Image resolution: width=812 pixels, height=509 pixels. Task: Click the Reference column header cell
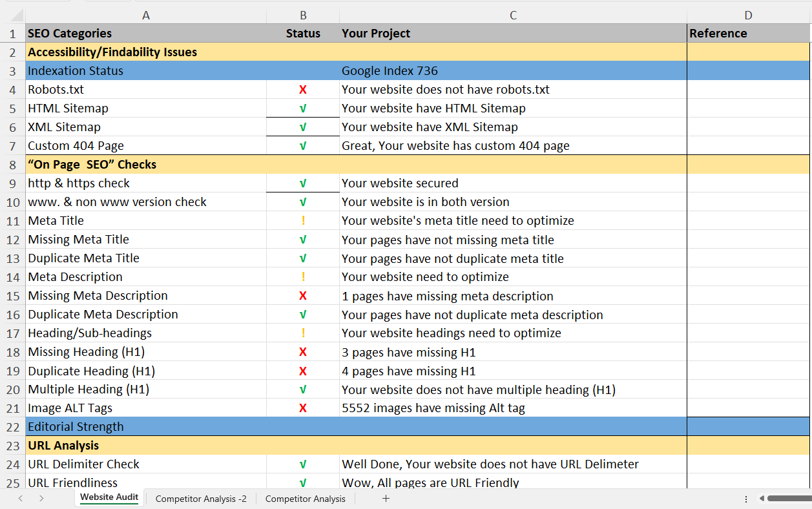tap(747, 33)
